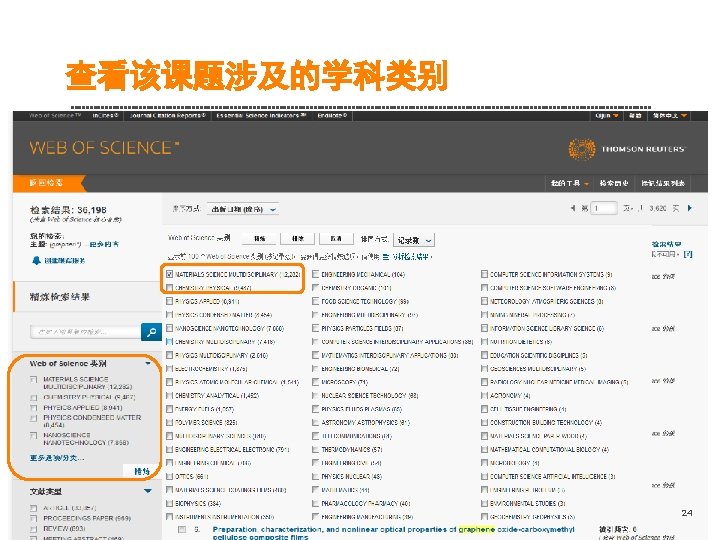
Task: Check Education Scientific Disciplines checkbox
Action: tap(484, 355)
